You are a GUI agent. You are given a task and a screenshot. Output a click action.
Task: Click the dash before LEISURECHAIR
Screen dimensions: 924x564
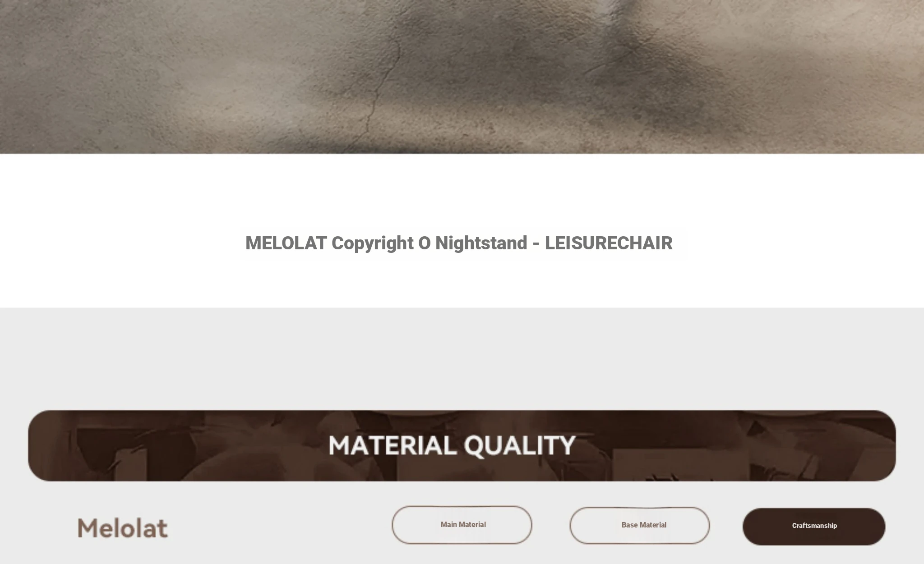536,244
